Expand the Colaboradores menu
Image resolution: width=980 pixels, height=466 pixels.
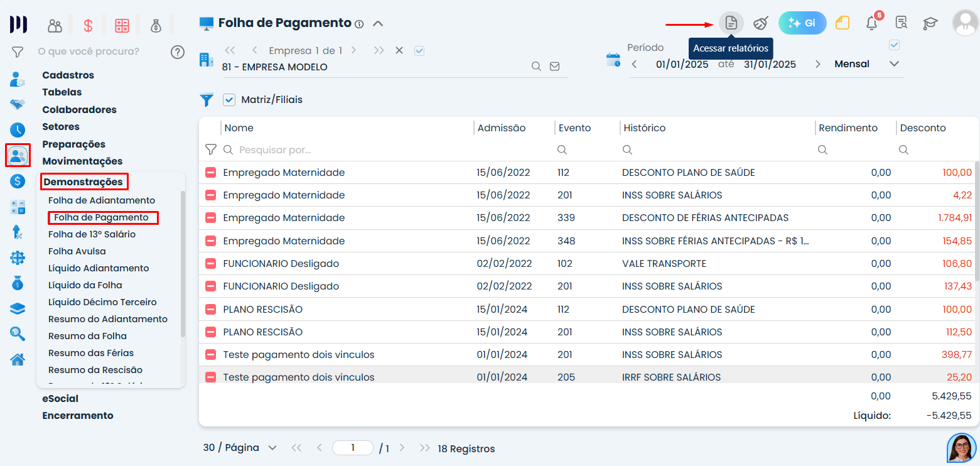coord(79,109)
